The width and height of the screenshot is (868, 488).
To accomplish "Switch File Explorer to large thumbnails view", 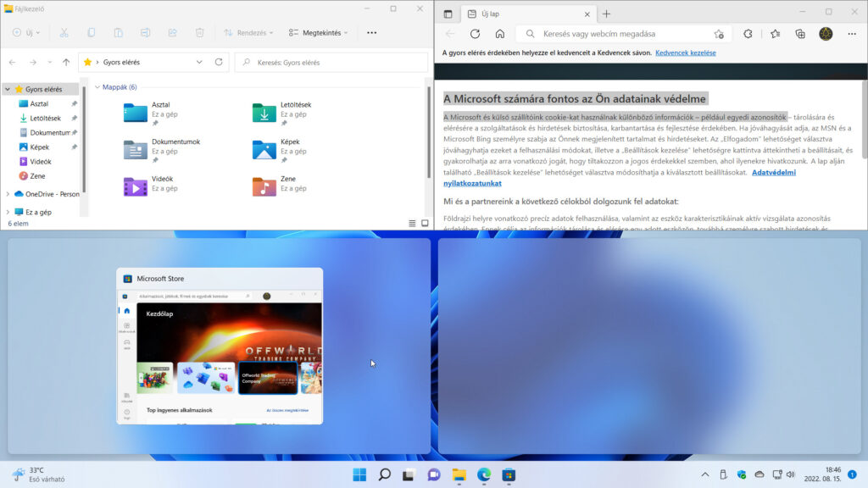I will pos(425,224).
